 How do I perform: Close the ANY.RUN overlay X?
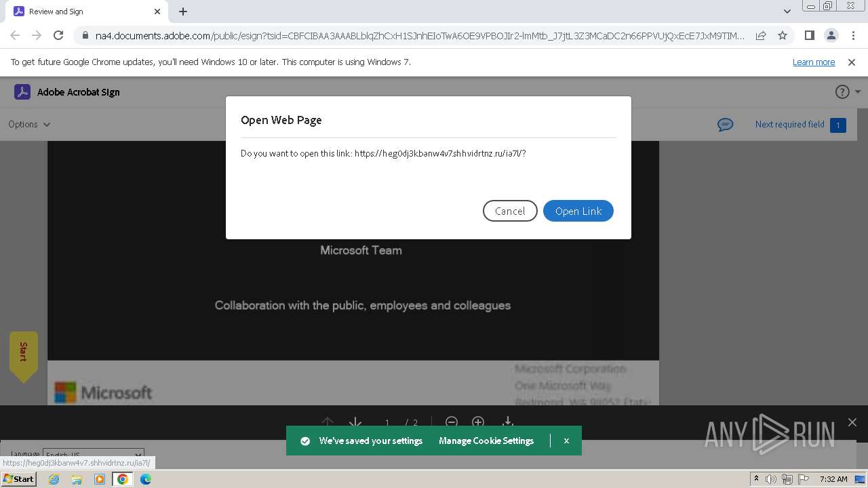[852, 422]
